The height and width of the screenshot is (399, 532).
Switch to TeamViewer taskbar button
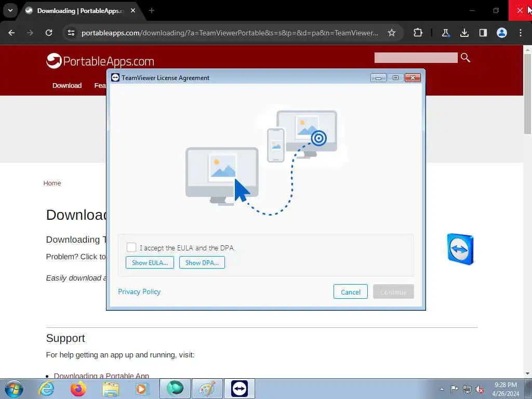[x=240, y=389]
